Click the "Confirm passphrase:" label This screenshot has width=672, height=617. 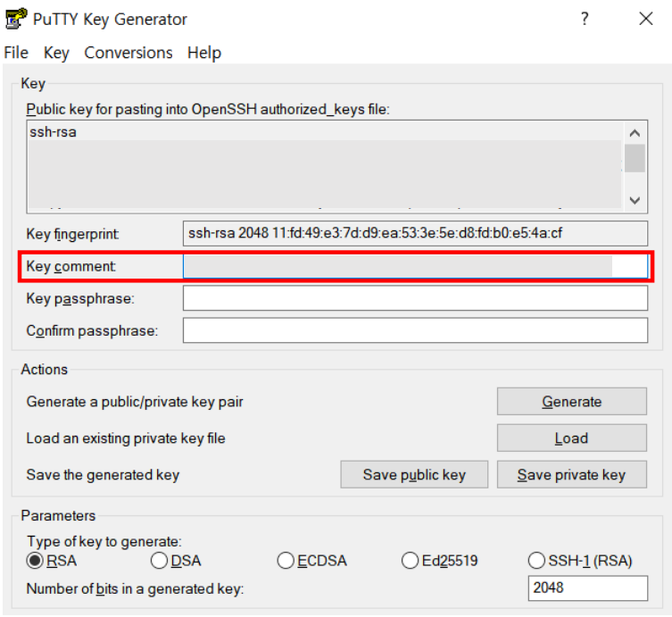[92, 330]
